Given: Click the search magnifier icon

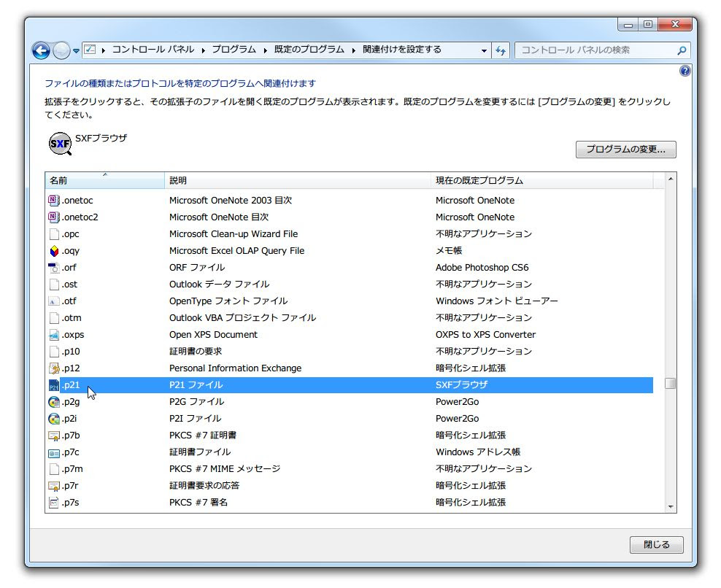Looking at the screenshot, I should tap(682, 50).
